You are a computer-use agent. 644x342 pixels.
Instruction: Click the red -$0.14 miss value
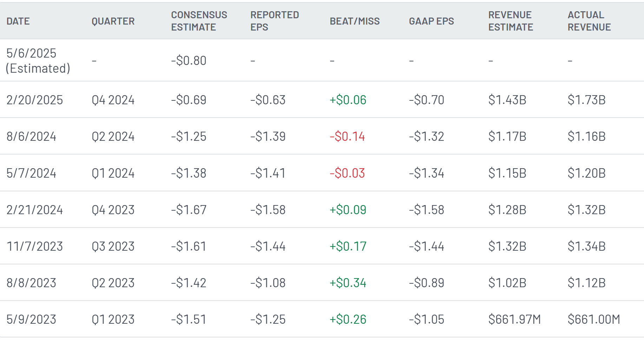pos(347,137)
